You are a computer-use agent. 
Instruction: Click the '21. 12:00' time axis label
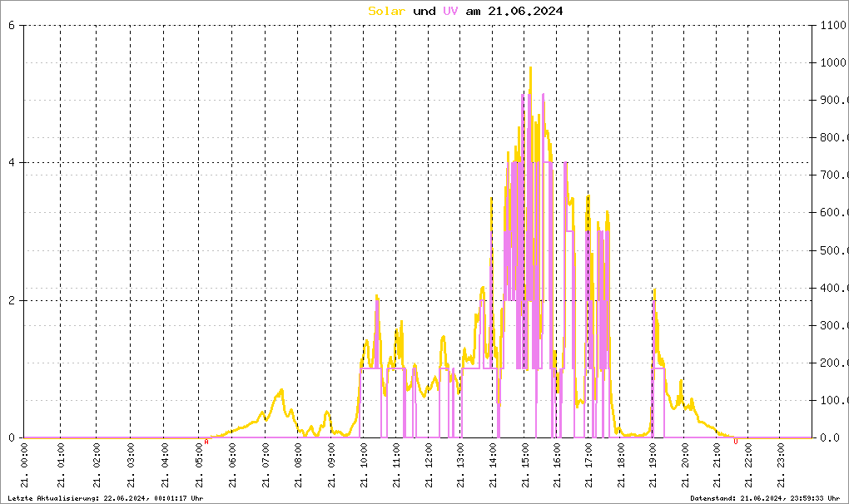tap(429, 465)
